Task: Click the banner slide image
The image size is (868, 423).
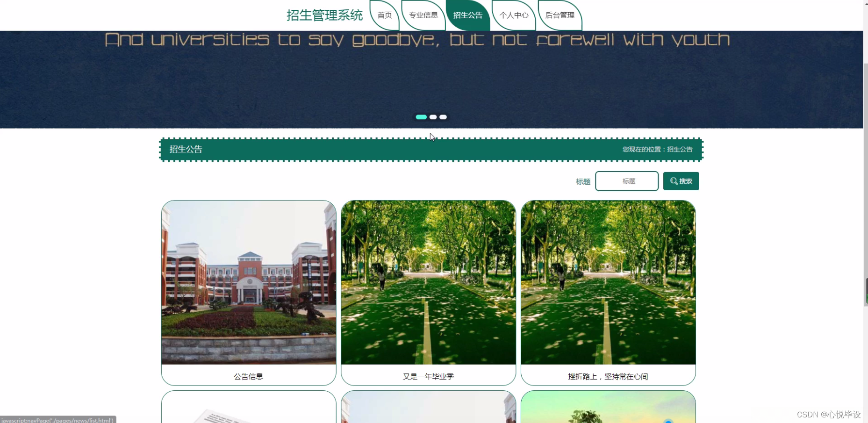Action: coord(431,79)
